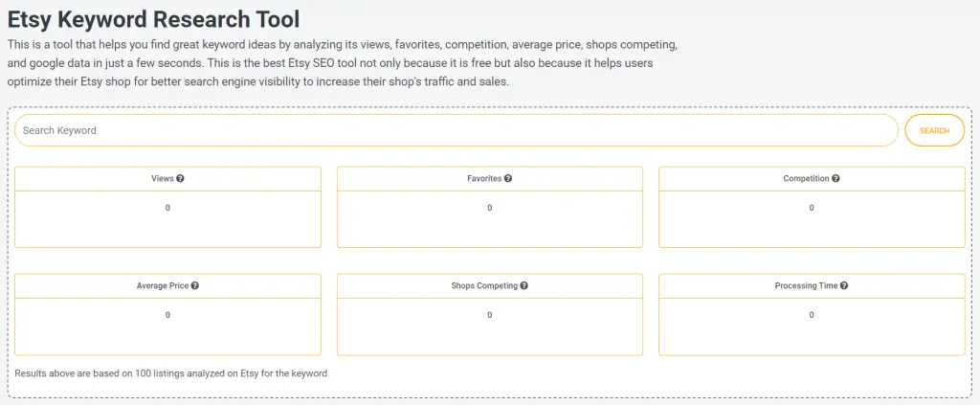
Task: Click the Processing Time help question-mark icon
Action: coord(844,285)
